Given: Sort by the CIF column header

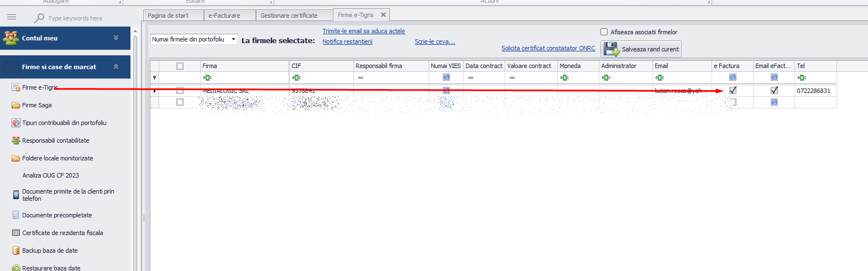Looking at the screenshot, I should coord(322,66).
